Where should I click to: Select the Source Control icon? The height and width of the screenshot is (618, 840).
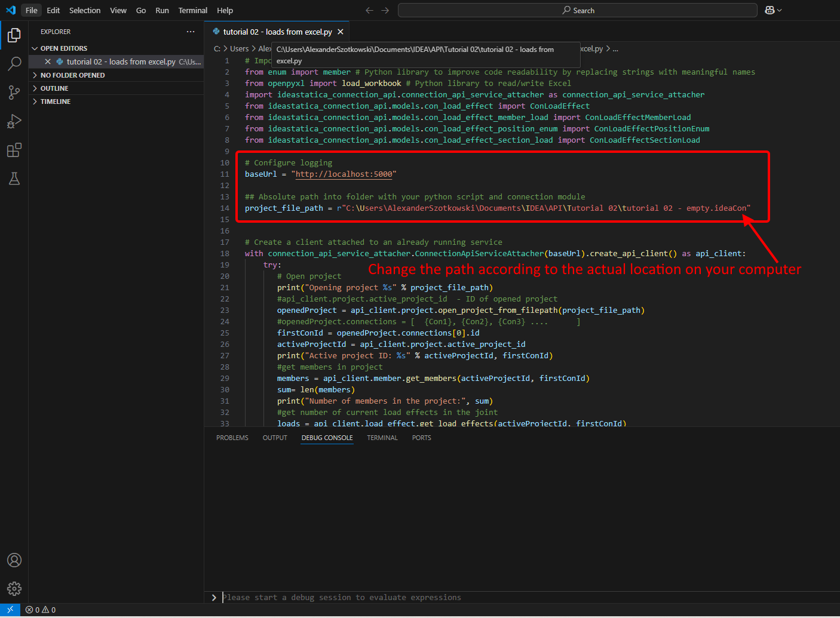point(14,93)
